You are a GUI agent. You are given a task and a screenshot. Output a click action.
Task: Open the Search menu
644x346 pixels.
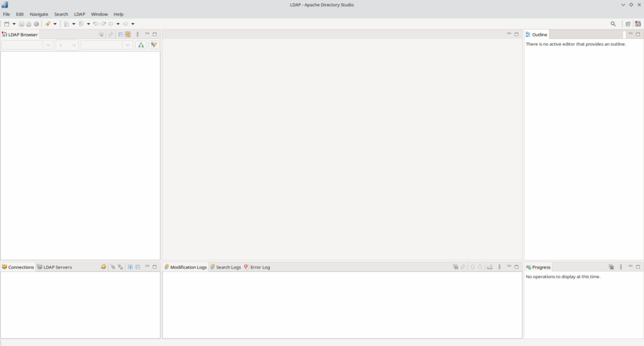pos(61,14)
